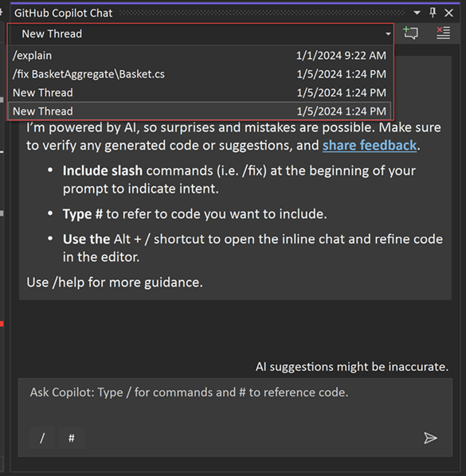Click the dotted title bar grip area

262,13
